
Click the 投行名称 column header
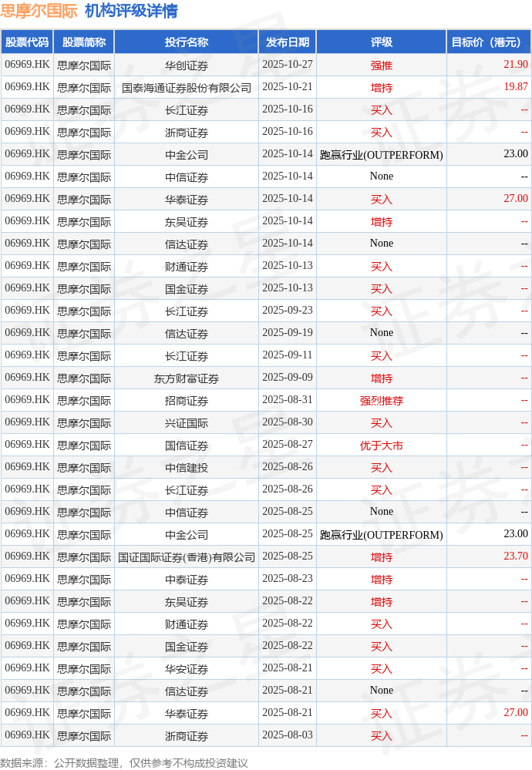pyautogui.click(x=187, y=42)
